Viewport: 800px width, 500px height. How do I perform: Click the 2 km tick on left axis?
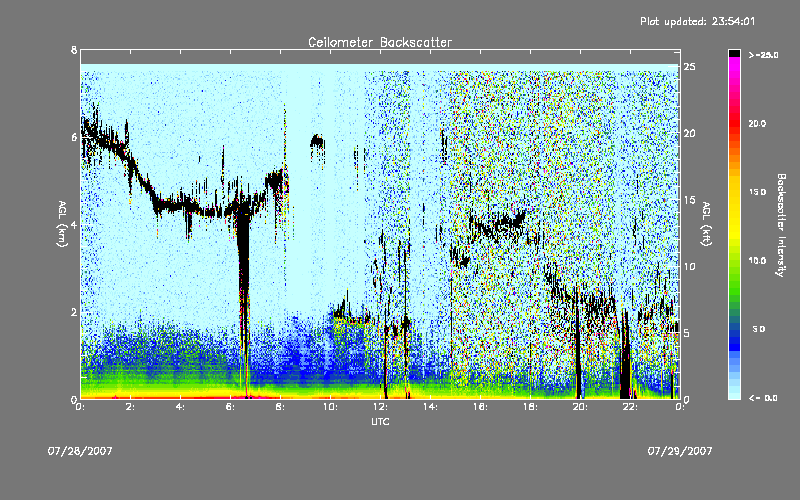click(74, 312)
